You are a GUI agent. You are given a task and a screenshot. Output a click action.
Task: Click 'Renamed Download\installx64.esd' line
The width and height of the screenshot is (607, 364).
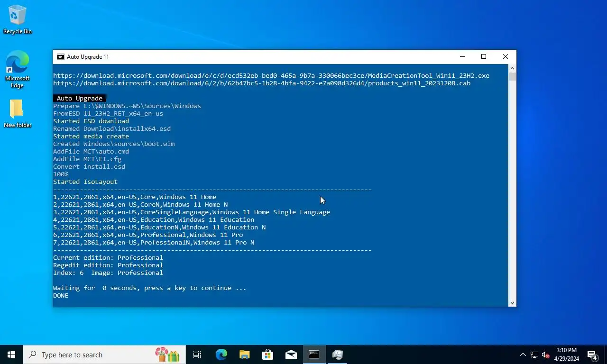click(x=112, y=128)
